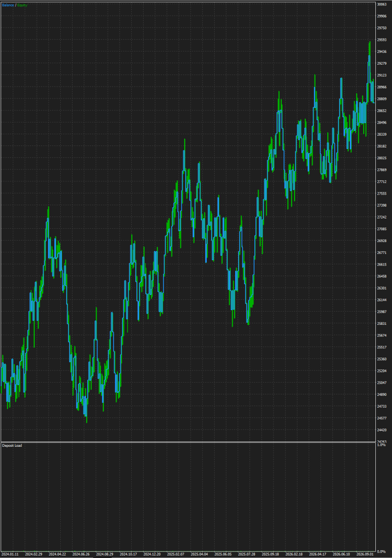
Task: Select the 29593 value on the axis
Action: (x=382, y=40)
